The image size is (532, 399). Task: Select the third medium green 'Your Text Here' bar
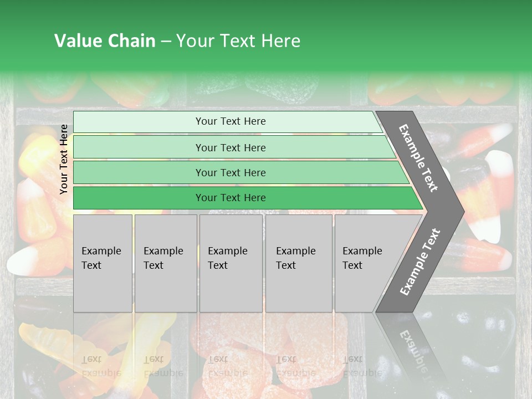[241, 172]
